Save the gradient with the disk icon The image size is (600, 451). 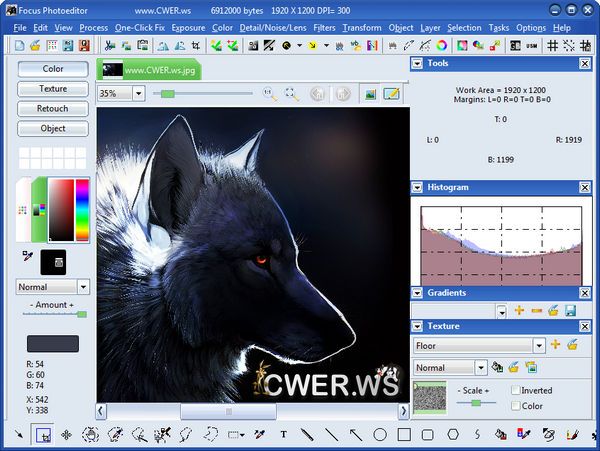coord(570,311)
